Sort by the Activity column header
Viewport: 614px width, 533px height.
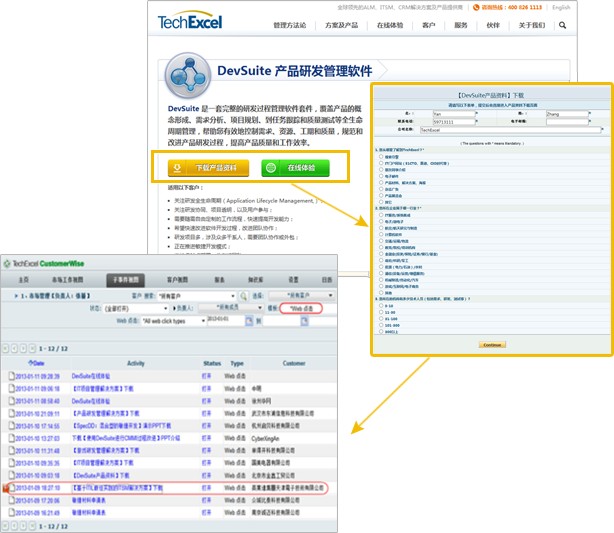pyautogui.click(x=136, y=363)
